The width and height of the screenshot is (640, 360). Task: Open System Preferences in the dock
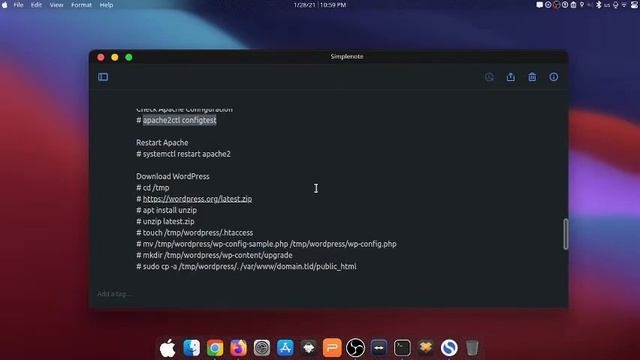click(x=262, y=348)
